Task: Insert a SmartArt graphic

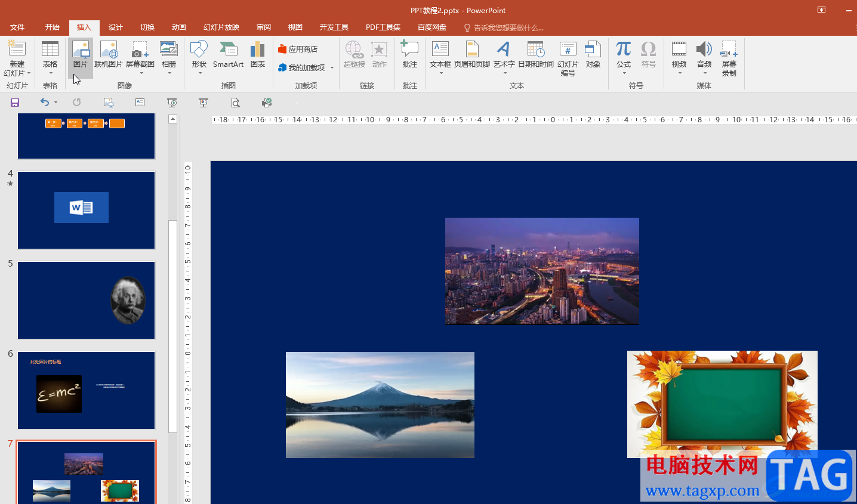Action: point(228,55)
